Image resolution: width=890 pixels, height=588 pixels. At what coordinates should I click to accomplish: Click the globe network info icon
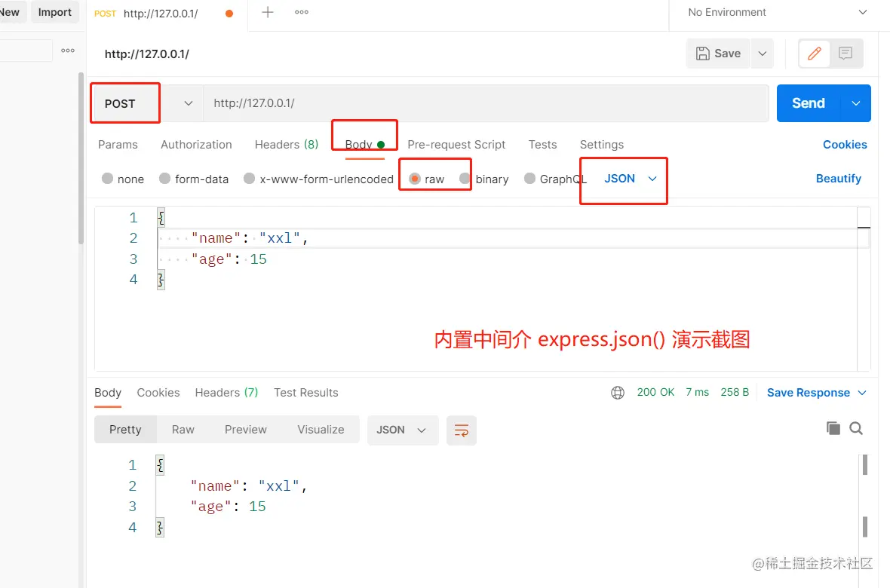[618, 392]
